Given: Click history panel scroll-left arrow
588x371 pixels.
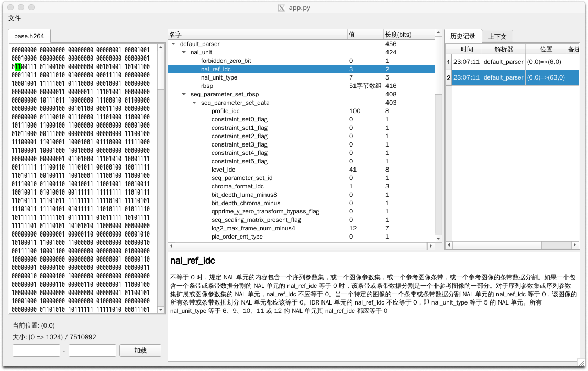Looking at the screenshot, I should [x=449, y=245].
